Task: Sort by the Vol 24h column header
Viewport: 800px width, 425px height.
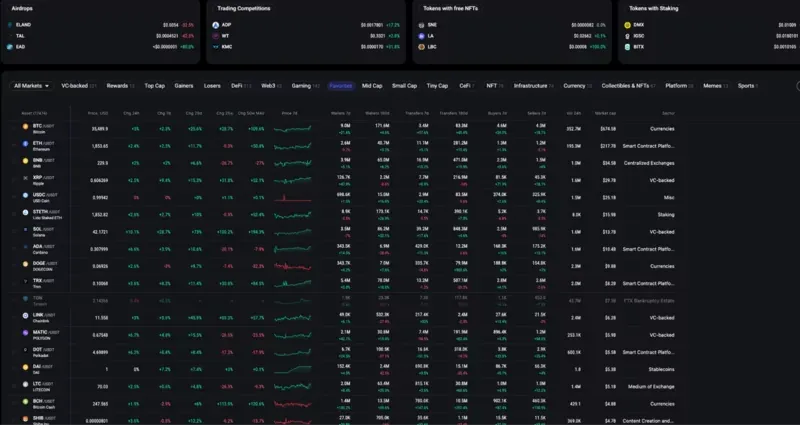Action: pyautogui.click(x=573, y=113)
